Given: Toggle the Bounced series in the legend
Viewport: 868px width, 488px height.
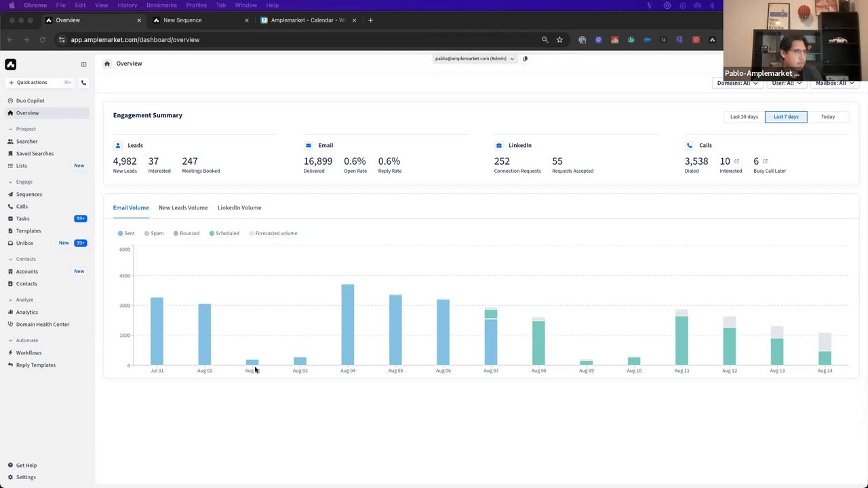Looking at the screenshot, I should click(x=186, y=233).
